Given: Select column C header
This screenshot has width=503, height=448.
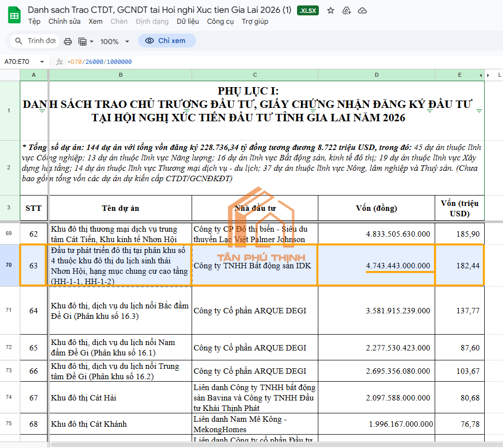Looking at the screenshot, I should [x=254, y=75].
